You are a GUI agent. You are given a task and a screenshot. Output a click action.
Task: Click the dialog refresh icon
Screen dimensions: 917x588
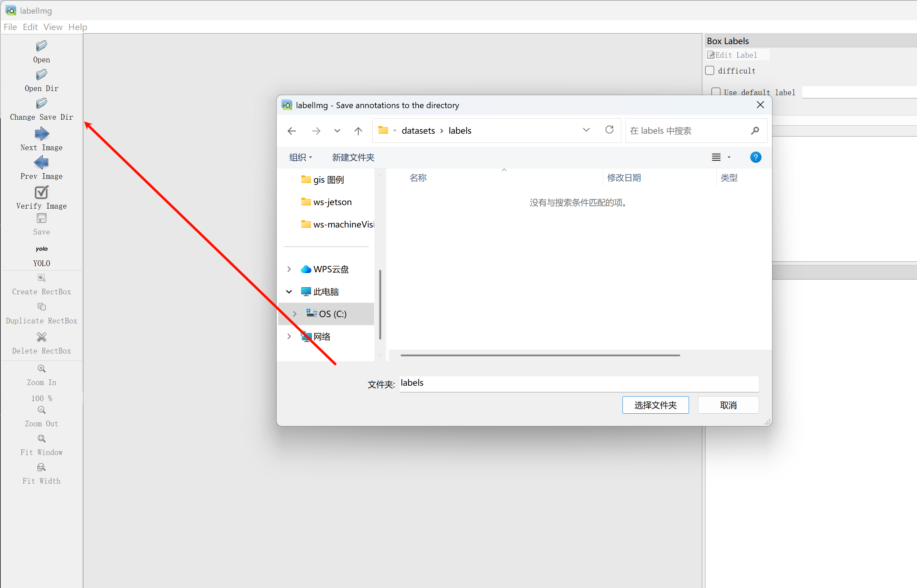coord(609,130)
